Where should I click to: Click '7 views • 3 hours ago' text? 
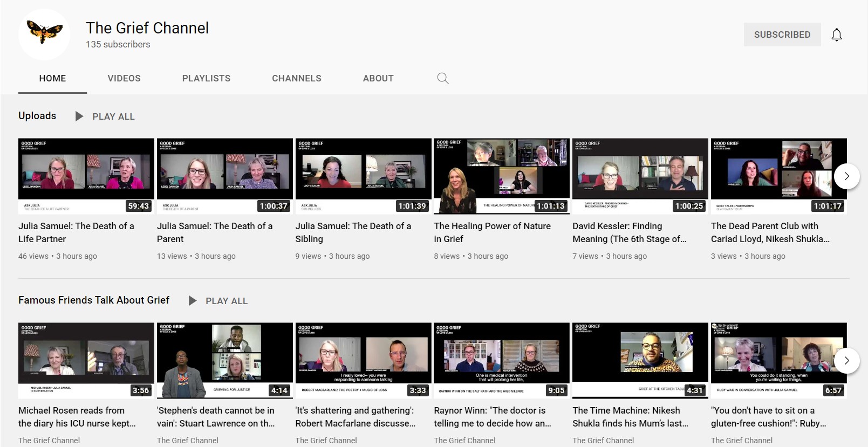610,256
